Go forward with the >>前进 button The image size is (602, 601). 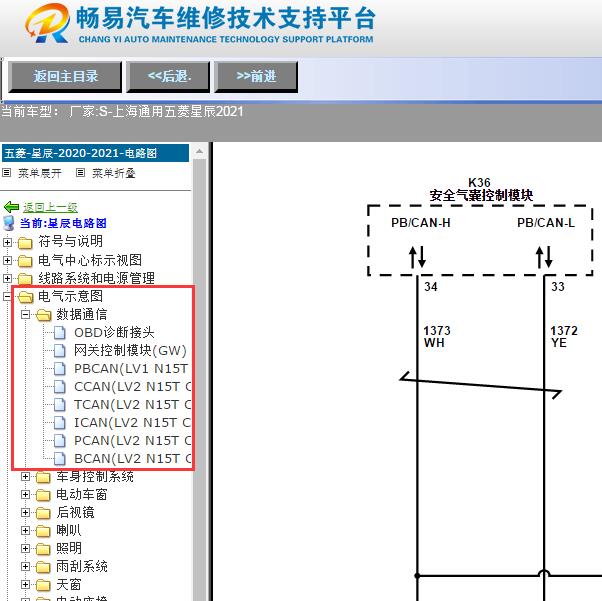(256, 77)
